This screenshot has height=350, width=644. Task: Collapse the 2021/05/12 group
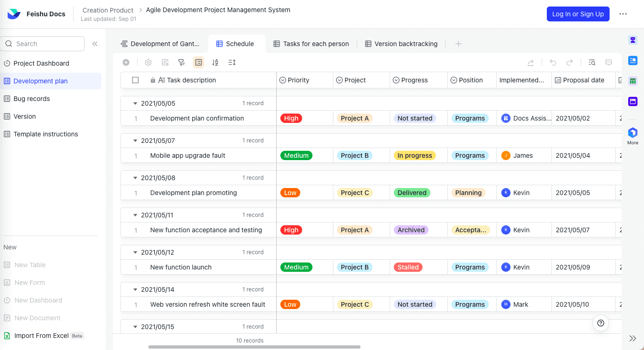[x=135, y=252]
